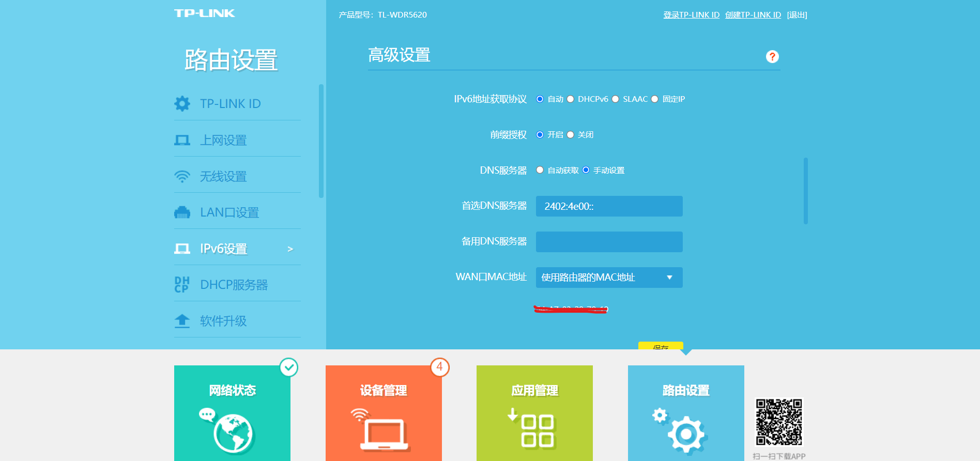Click the 登录TP-LINK ID link
This screenshot has height=461, width=980.
click(x=691, y=14)
